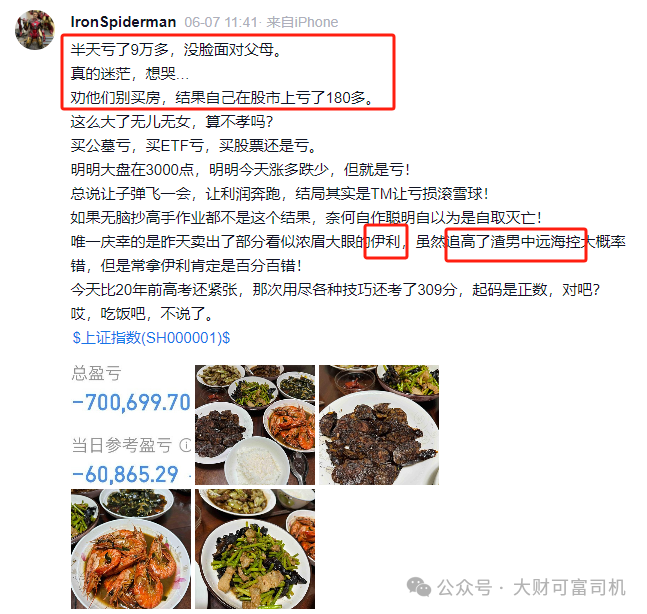Image resolution: width=647 pixels, height=614 pixels.
Task: Click the highlighted 伊利 stock name
Action: 386,242
